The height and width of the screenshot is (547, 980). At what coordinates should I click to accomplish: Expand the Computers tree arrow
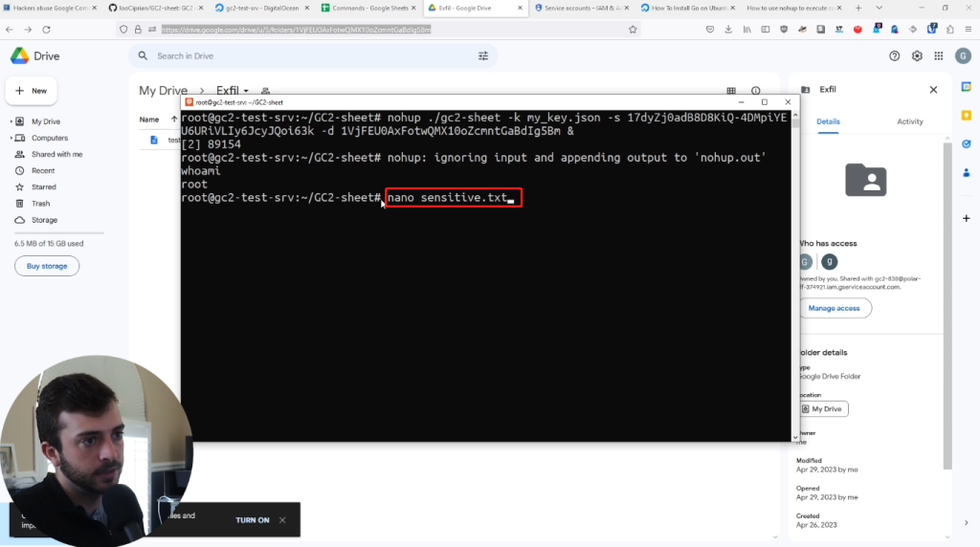[x=11, y=138]
